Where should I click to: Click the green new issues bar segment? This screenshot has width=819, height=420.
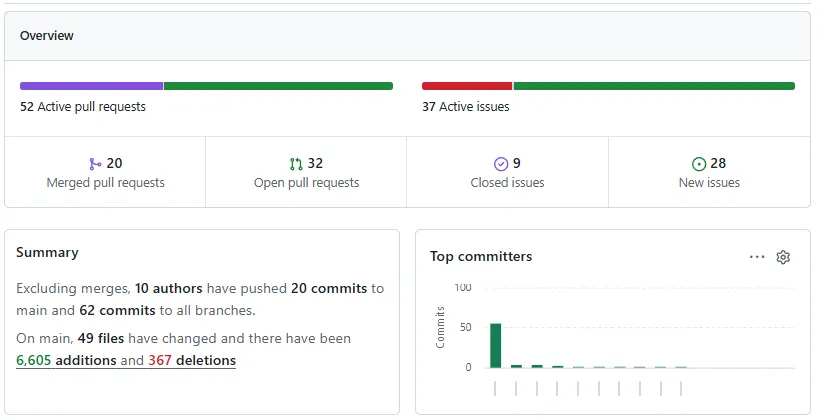tap(654, 86)
